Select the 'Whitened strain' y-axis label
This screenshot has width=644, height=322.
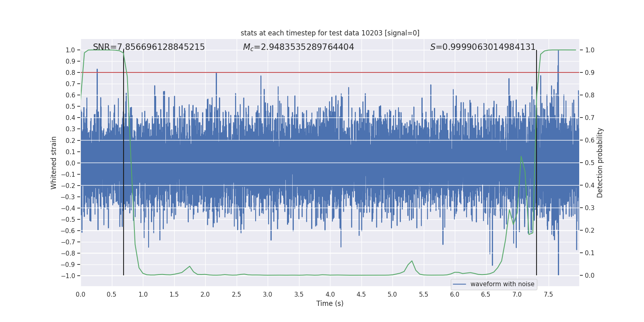54,163
